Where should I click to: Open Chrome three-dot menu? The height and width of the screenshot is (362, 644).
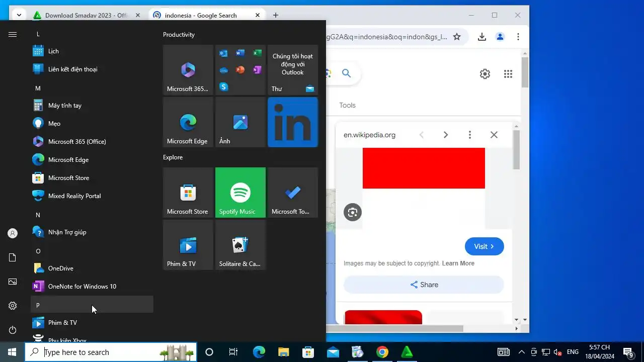click(x=518, y=37)
